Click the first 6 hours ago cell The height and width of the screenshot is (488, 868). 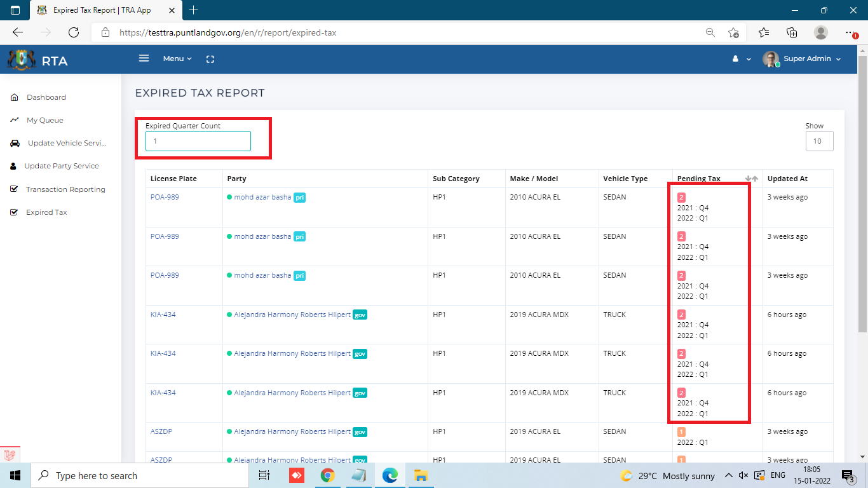(x=787, y=315)
